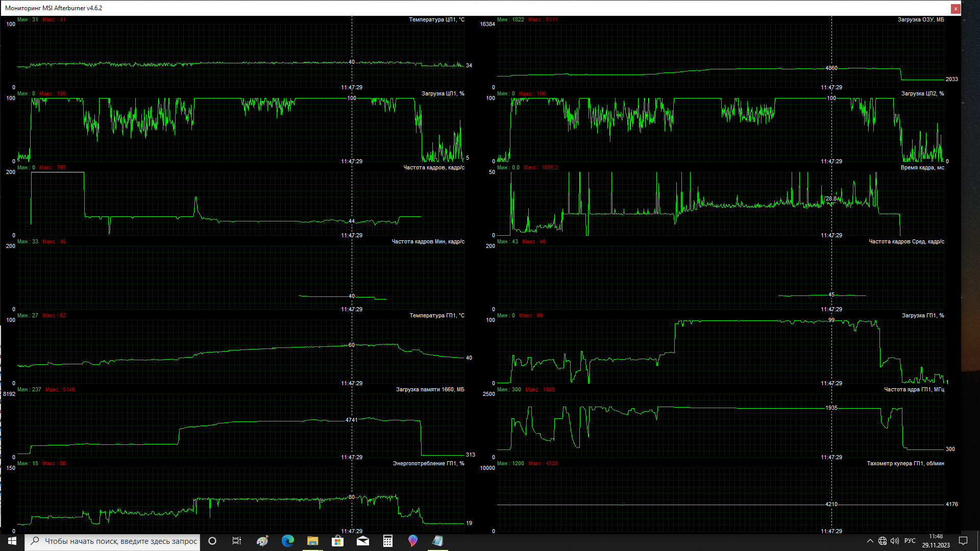Image resolution: width=980 pixels, height=551 pixels.
Task: Close the MSI Afterburner monitoring window
Action: pos(955,9)
